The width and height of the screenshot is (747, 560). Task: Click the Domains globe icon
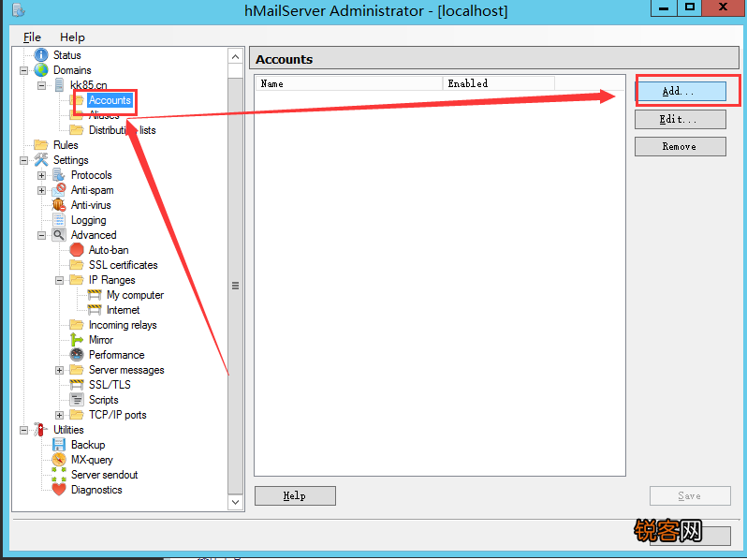pyautogui.click(x=41, y=70)
